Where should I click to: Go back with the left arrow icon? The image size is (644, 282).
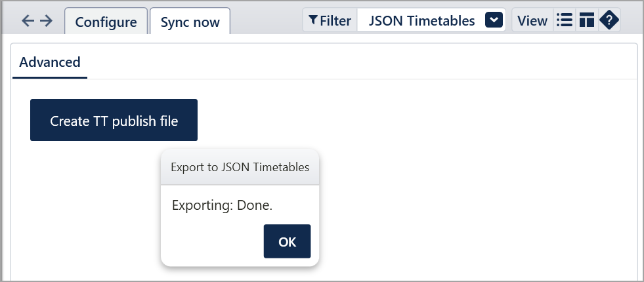(28, 20)
